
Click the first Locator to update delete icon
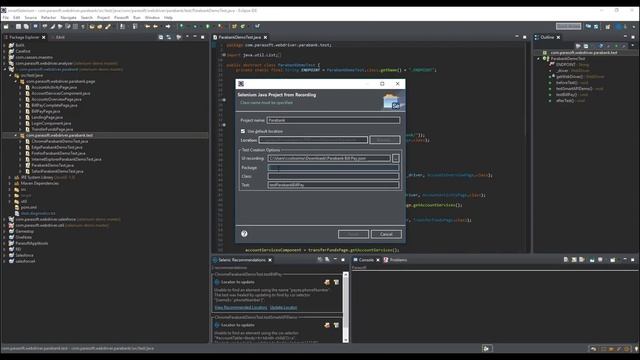[336, 282]
